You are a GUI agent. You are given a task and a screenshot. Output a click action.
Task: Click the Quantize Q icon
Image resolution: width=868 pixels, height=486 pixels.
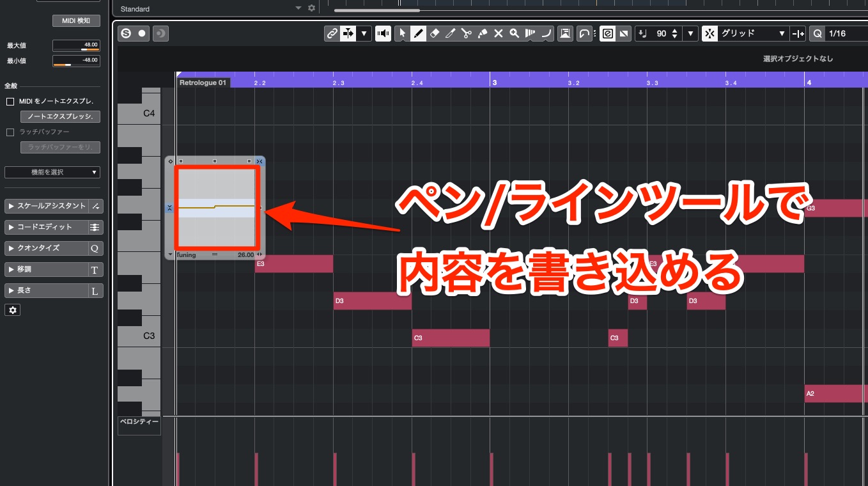[817, 33]
